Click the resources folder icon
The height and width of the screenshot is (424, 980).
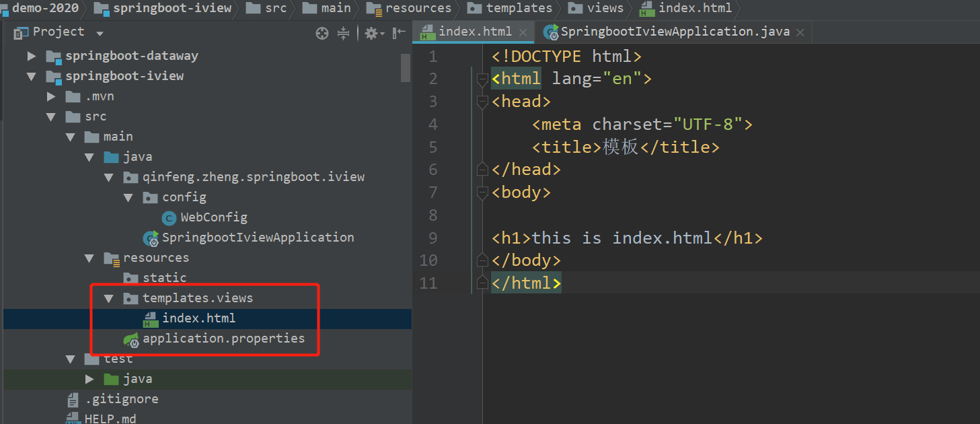pos(112,258)
